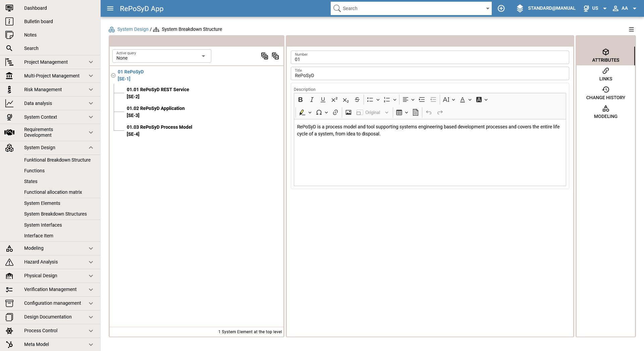This screenshot has width=644, height=351.
Task: Select the Attributes tab
Action: (605, 56)
